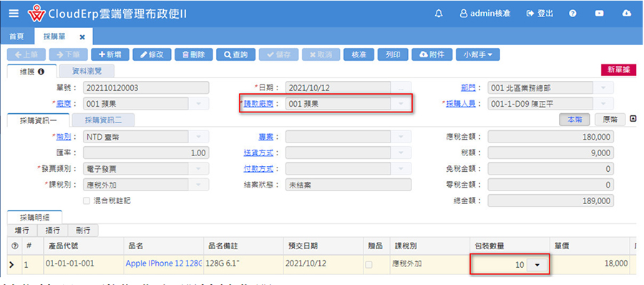Expand the 採購人員 dropdown arrow
644x285 pixels.
[x=603, y=104]
